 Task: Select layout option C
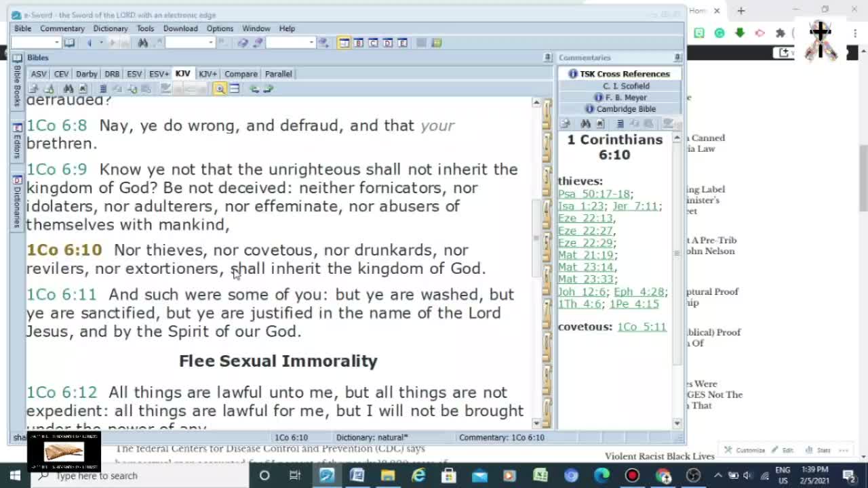tap(373, 43)
